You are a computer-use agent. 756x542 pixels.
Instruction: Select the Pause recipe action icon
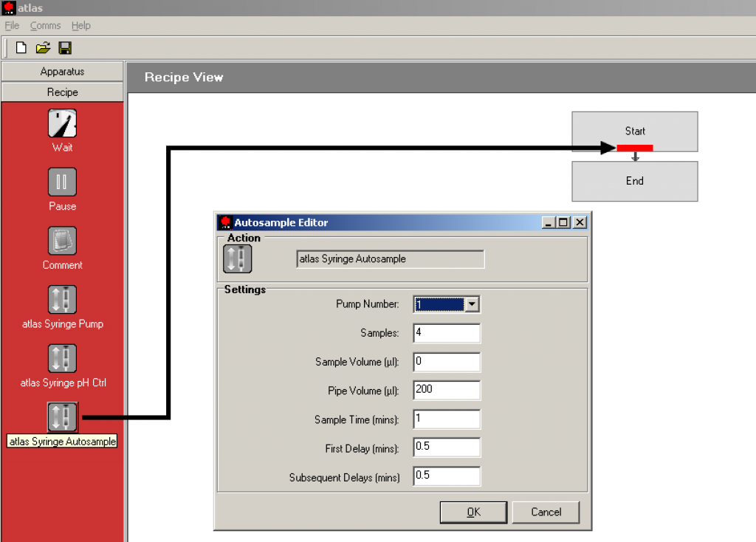(x=62, y=182)
